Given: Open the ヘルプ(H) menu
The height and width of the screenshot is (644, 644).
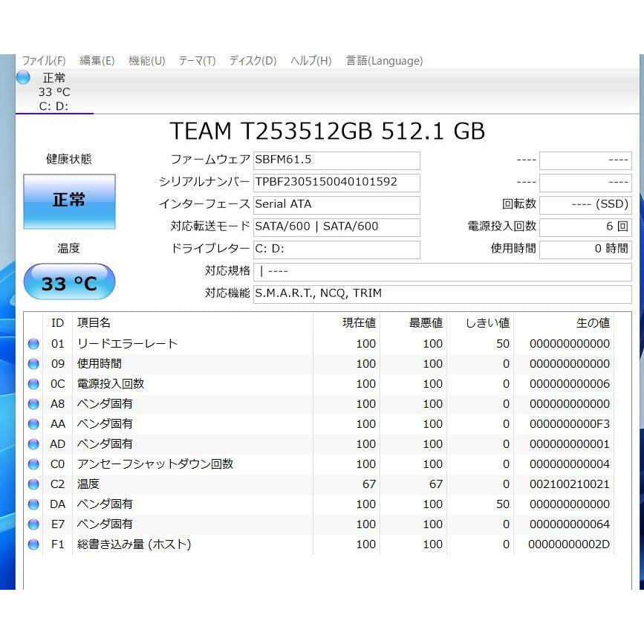Looking at the screenshot, I should (310, 61).
